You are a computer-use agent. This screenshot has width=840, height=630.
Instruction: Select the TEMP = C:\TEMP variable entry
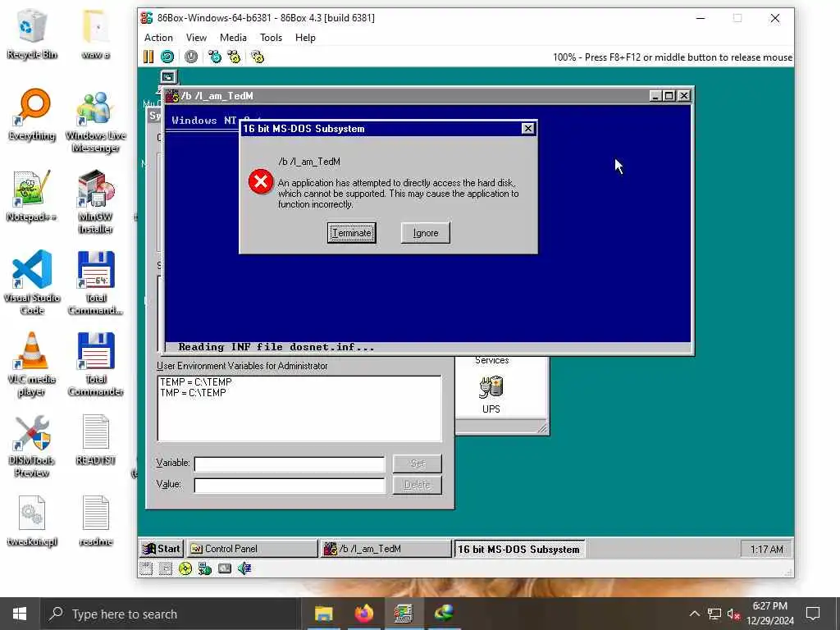click(196, 382)
